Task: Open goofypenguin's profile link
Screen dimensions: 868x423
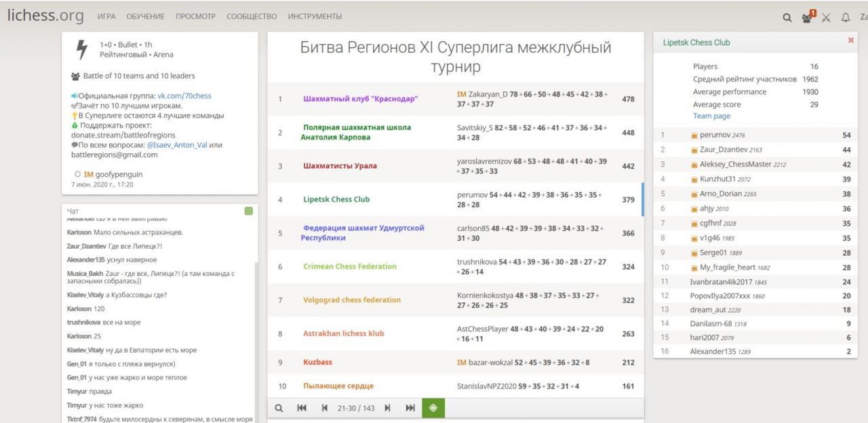Action: pyautogui.click(x=113, y=174)
